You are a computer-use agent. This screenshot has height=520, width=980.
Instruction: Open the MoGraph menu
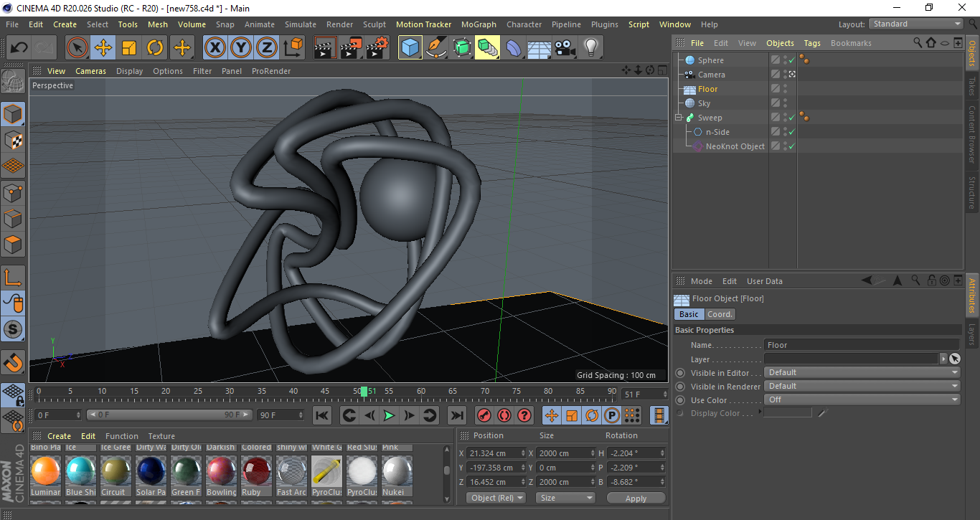(479, 24)
